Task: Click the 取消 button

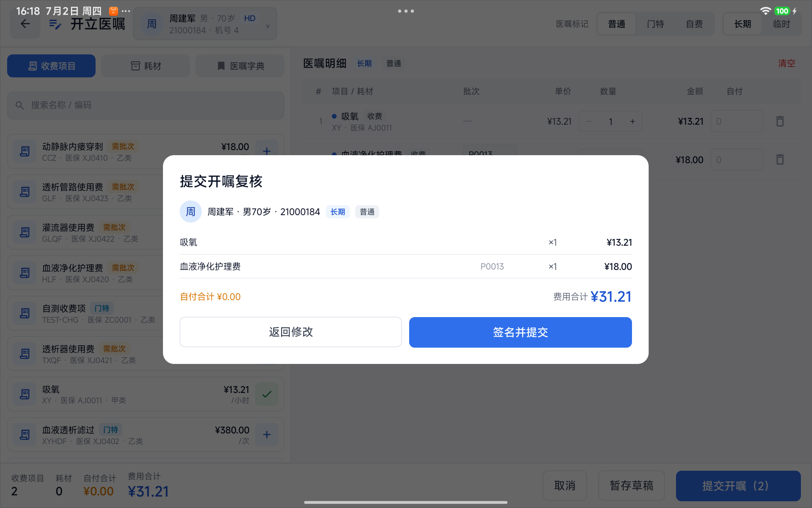Action: coord(565,485)
